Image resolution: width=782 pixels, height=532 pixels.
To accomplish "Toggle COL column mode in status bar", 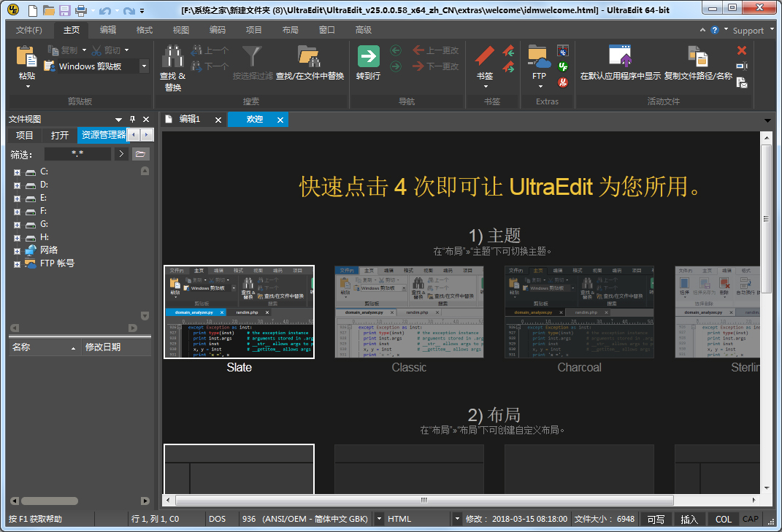I will [x=723, y=519].
